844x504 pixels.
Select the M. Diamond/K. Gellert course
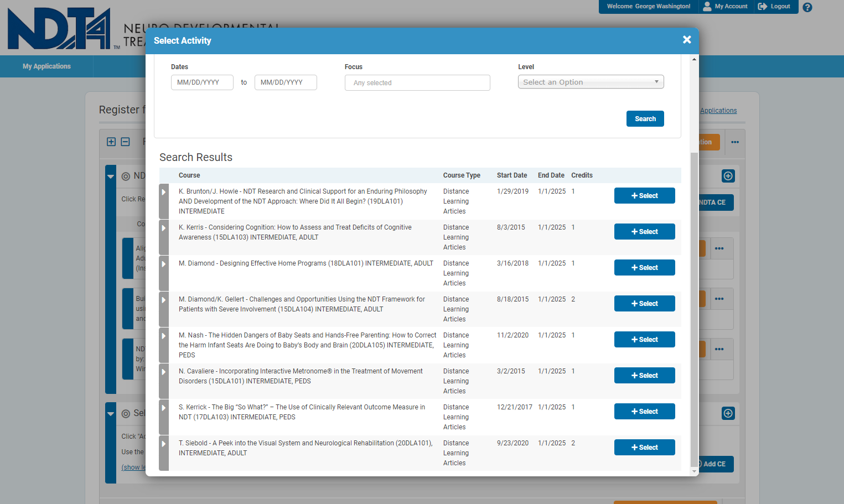pos(644,303)
